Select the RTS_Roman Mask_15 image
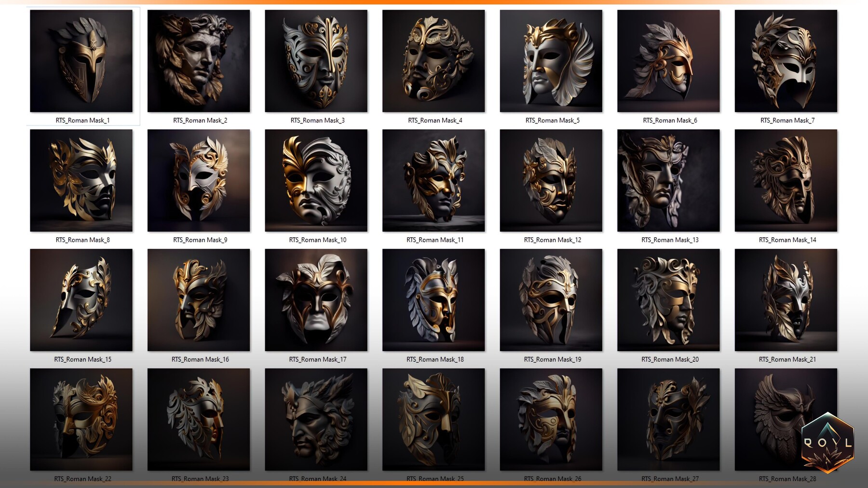Image resolution: width=868 pixels, height=488 pixels. point(82,300)
